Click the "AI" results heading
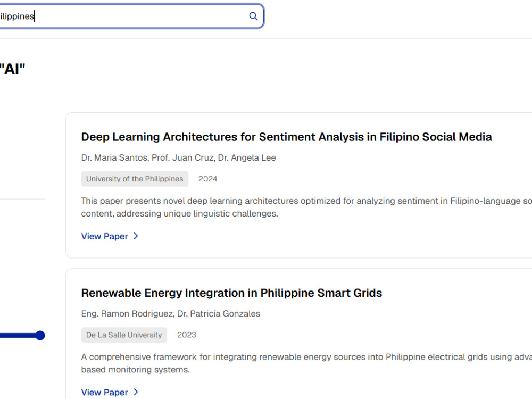Viewport: 532px width, 399px height. coord(13,69)
